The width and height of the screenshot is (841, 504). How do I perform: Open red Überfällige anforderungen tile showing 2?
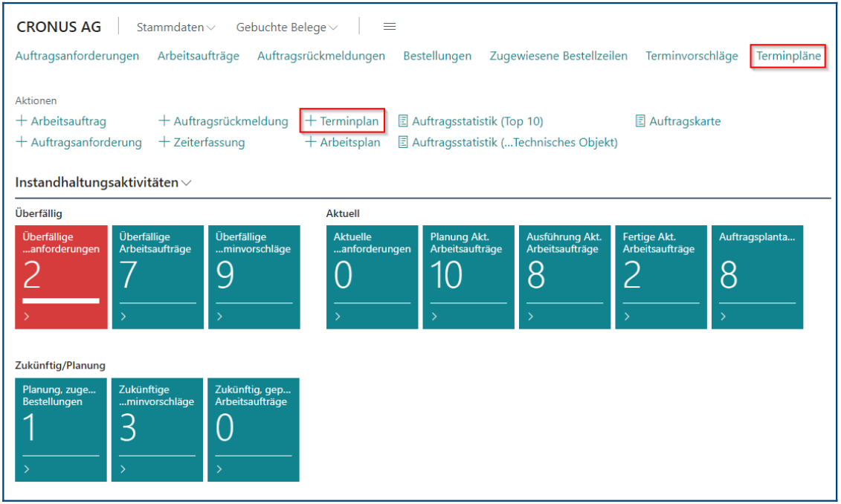coord(61,277)
